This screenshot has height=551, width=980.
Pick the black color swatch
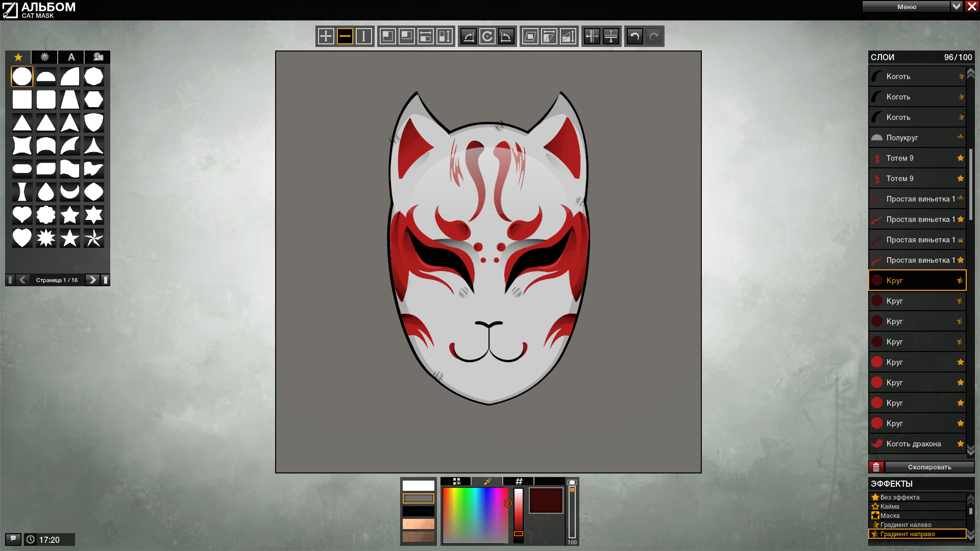point(419,511)
